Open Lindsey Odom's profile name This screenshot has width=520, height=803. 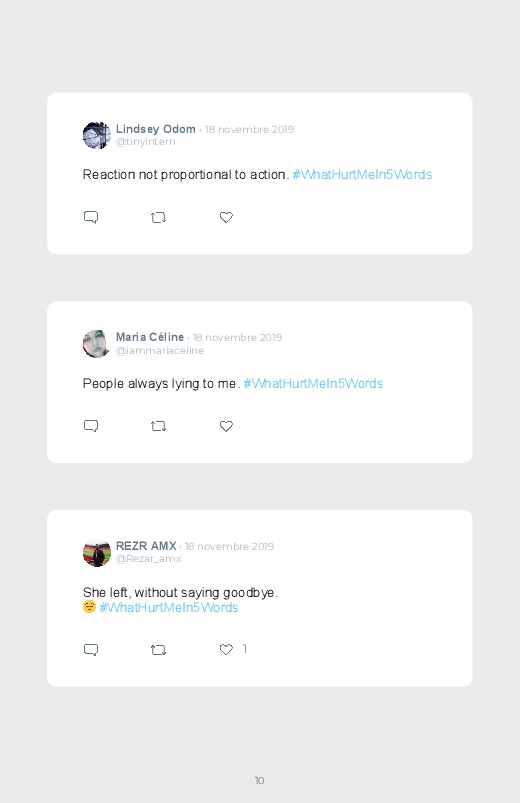click(x=156, y=129)
